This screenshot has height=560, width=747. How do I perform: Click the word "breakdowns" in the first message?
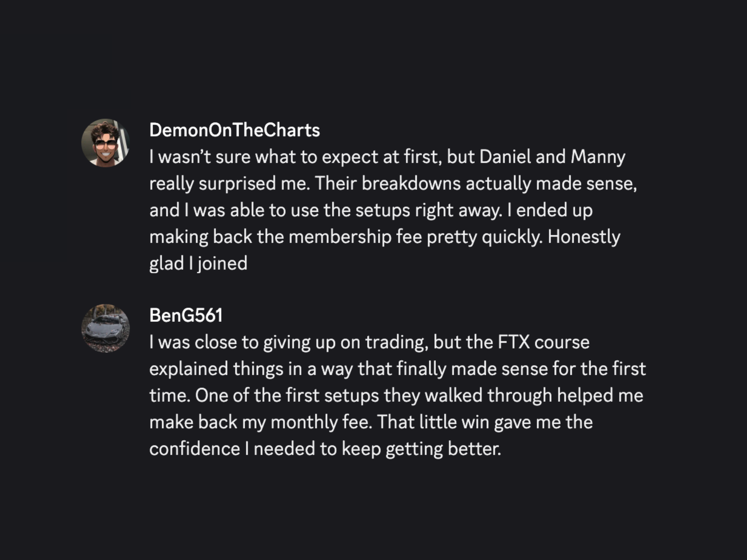pos(411,183)
